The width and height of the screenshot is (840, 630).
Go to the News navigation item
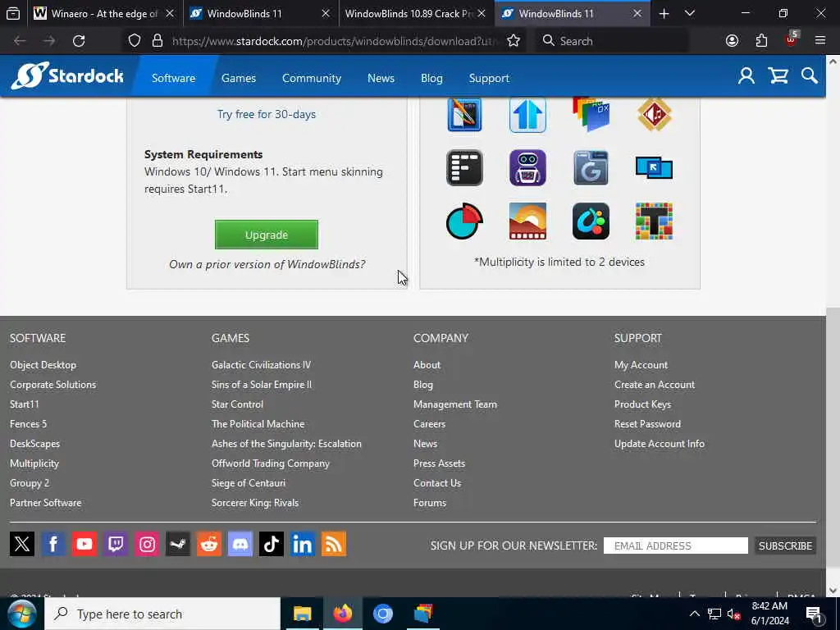(x=381, y=78)
